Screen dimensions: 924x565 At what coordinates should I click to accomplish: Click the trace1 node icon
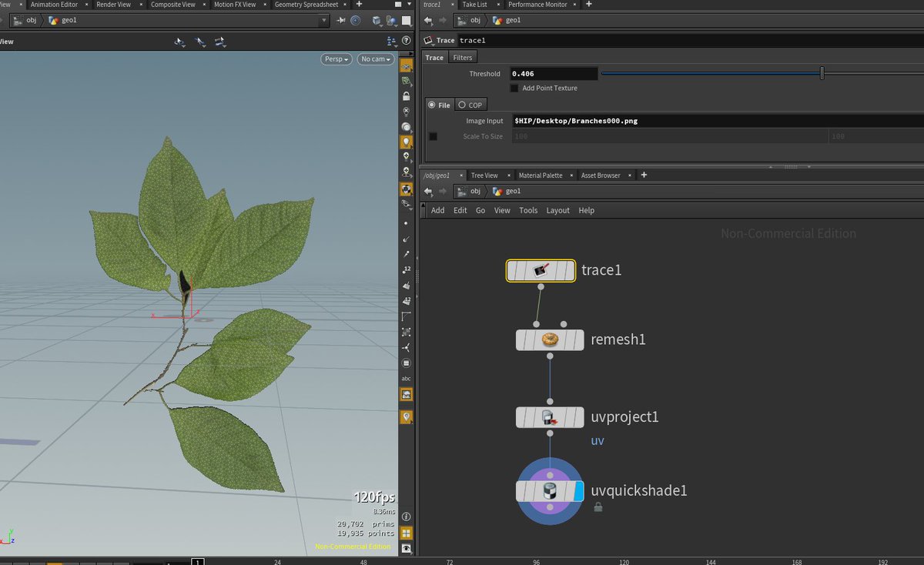[541, 270]
